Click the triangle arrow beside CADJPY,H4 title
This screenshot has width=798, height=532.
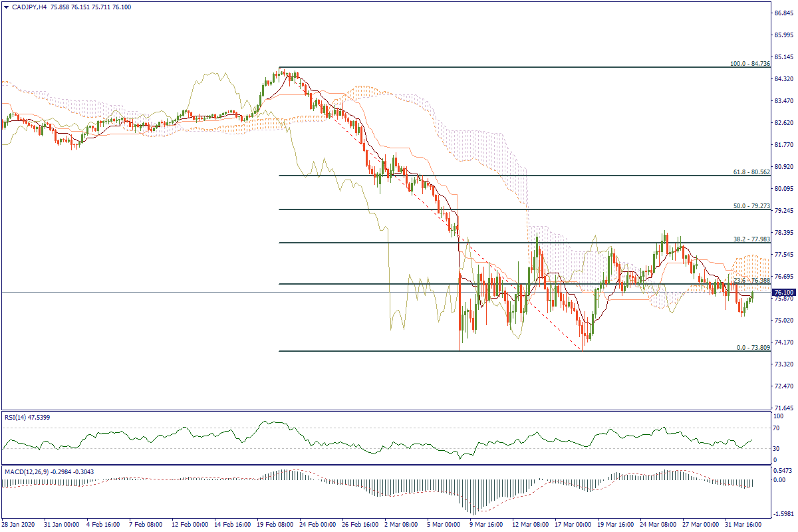[6, 5]
